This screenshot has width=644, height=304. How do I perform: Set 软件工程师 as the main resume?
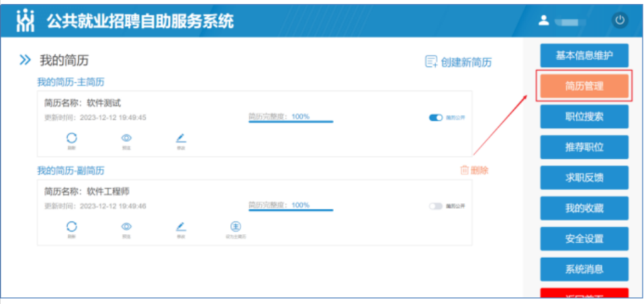pyautogui.click(x=235, y=227)
